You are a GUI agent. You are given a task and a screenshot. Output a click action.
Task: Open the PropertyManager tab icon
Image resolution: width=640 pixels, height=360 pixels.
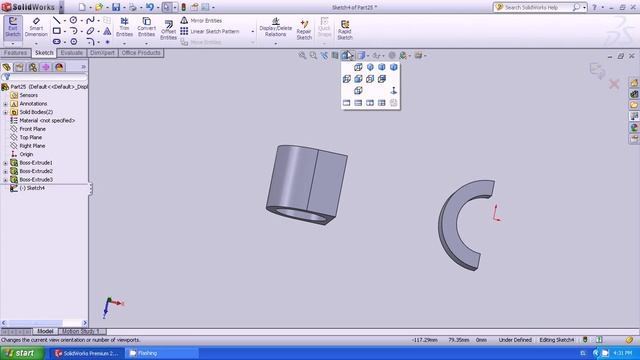point(19,67)
